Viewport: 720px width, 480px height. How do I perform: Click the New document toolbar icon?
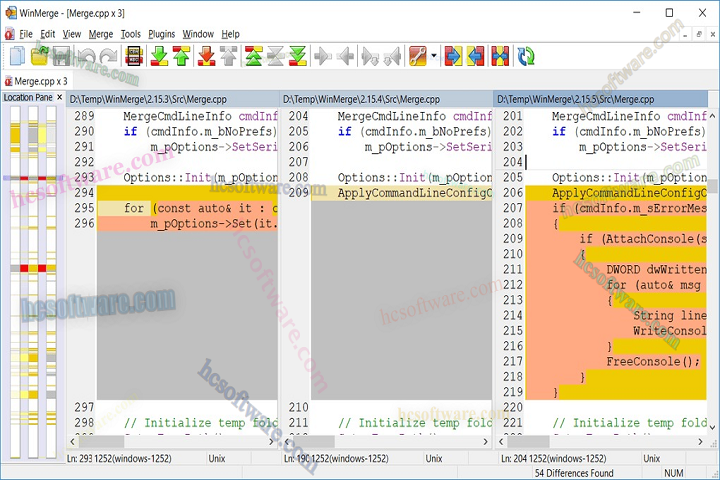17,56
